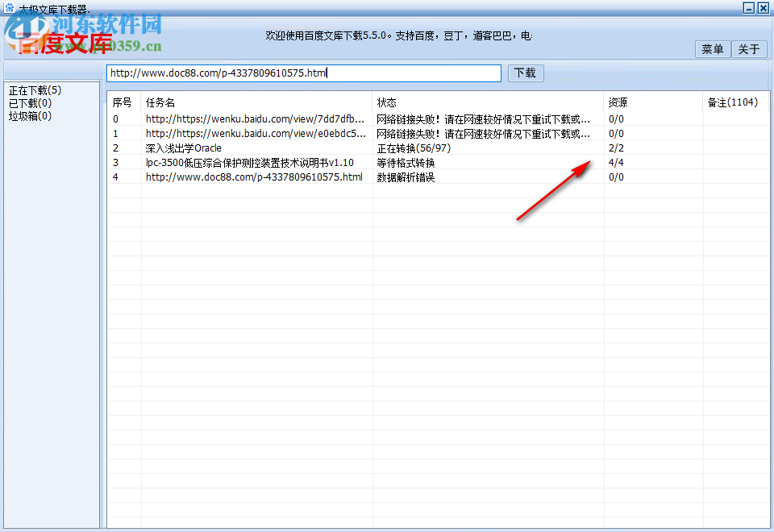Viewport: 774px width, 532px height.
Task: Click status 正在转换(56/97)
Action: pyautogui.click(x=414, y=148)
